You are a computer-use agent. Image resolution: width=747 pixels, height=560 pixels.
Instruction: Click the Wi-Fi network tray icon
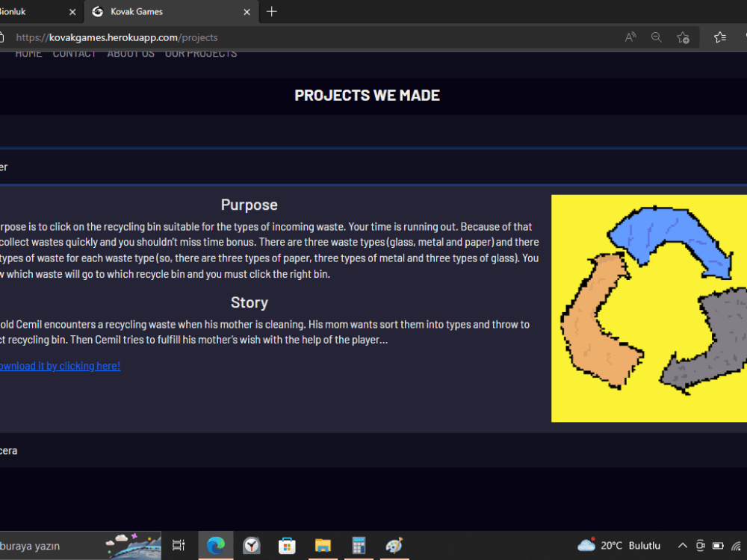click(x=736, y=546)
